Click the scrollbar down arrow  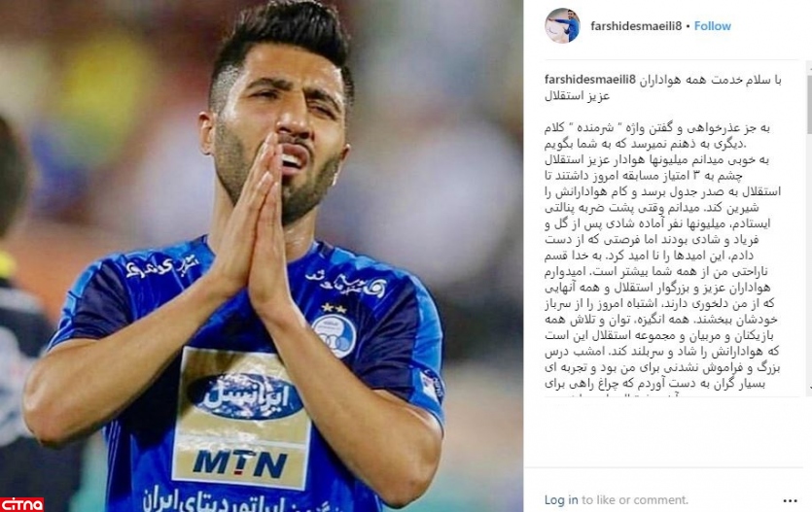click(809, 387)
